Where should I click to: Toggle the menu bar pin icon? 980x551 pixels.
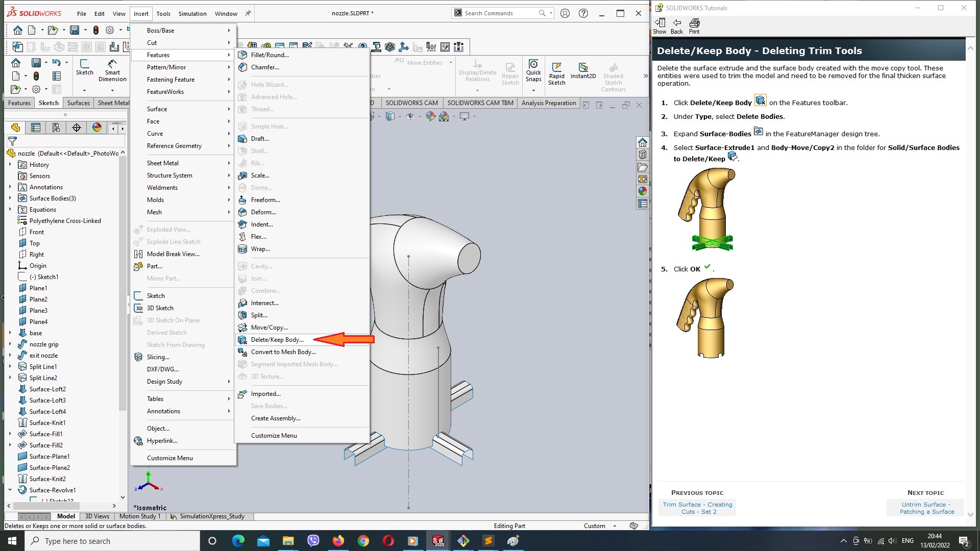(248, 13)
